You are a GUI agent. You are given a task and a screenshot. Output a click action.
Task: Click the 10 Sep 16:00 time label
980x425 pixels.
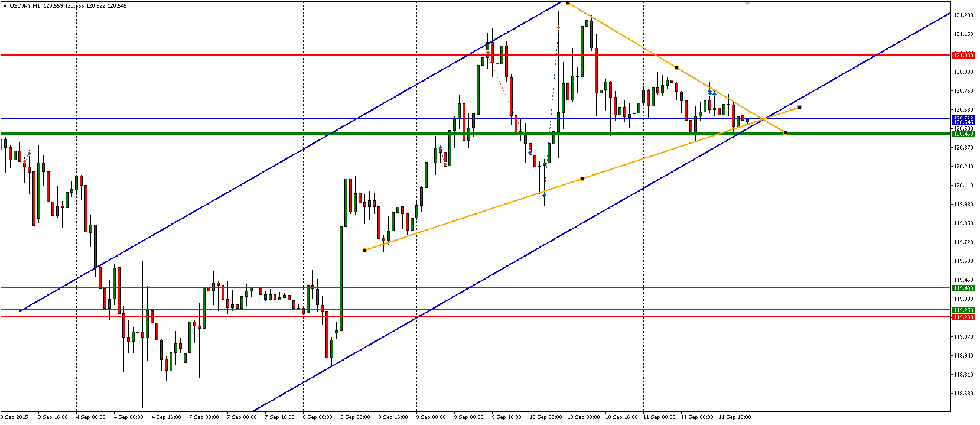[621, 417]
